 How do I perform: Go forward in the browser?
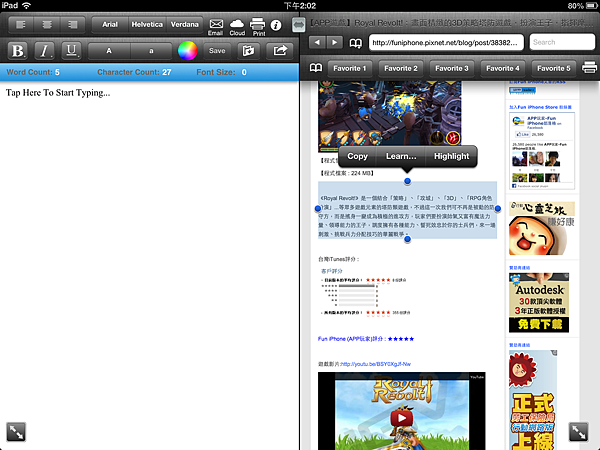click(x=334, y=42)
